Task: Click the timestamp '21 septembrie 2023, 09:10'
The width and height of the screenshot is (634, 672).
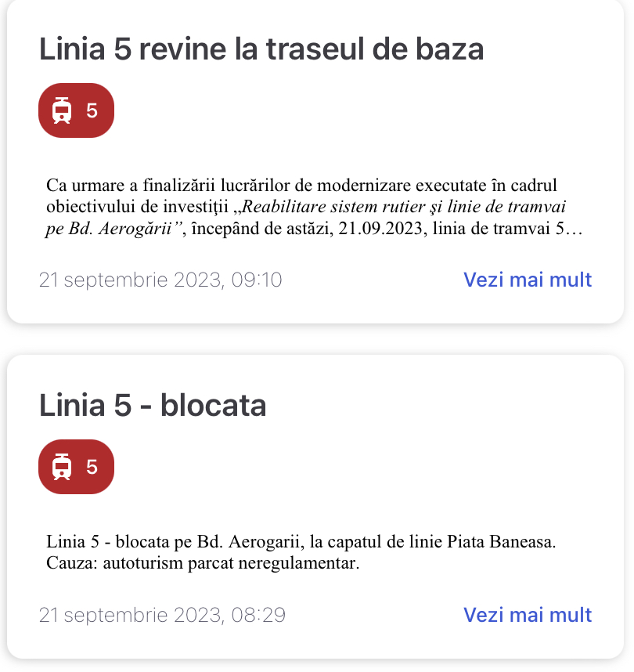Action: click(x=160, y=280)
